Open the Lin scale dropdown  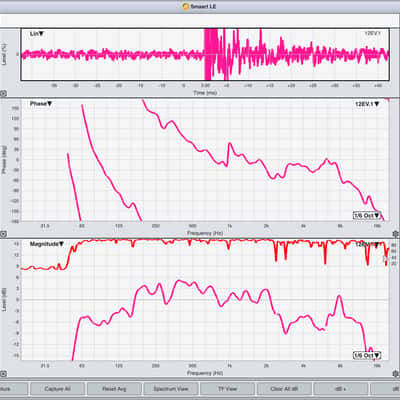(x=37, y=34)
